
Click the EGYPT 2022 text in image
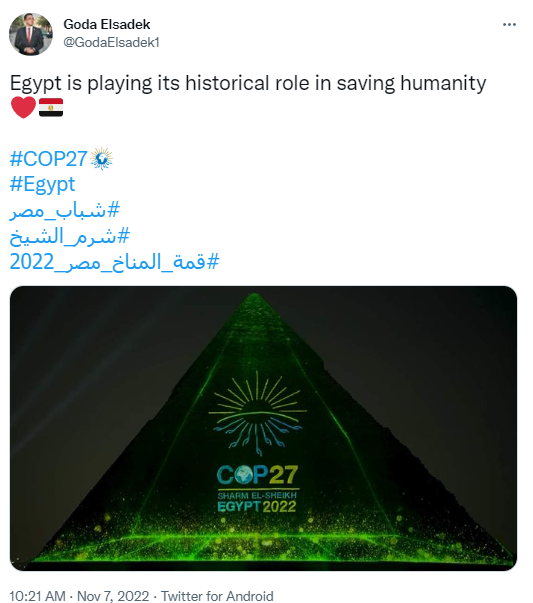[257, 506]
